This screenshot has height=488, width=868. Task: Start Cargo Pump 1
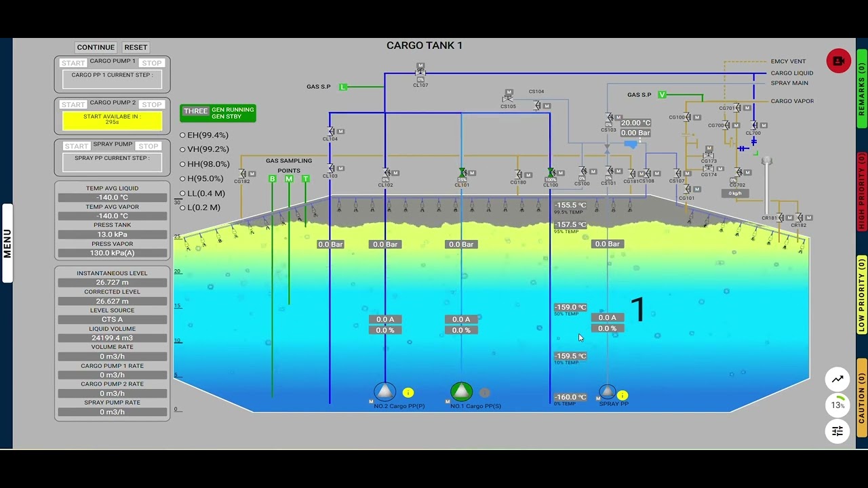click(x=73, y=63)
